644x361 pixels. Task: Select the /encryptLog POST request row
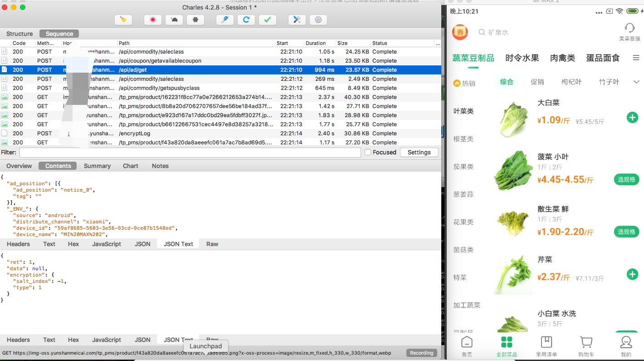click(x=220, y=134)
